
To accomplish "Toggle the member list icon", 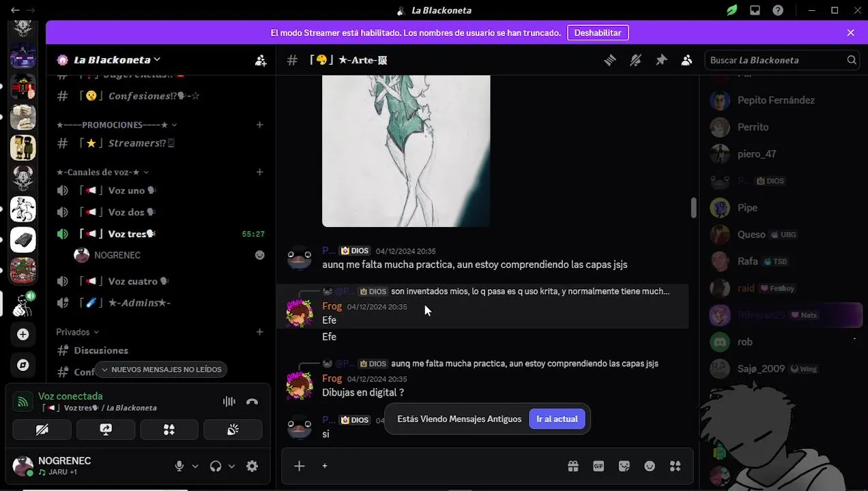I will tap(686, 60).
